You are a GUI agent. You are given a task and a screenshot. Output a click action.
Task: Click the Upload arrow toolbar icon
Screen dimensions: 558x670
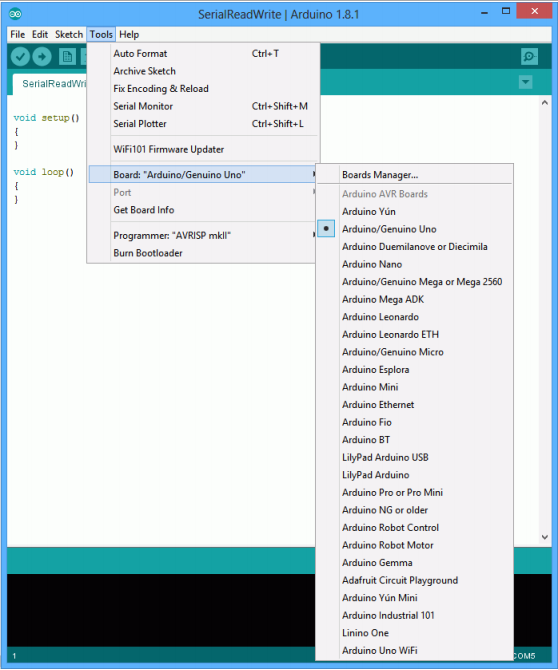pyautogui.click(x=42, y=56)
